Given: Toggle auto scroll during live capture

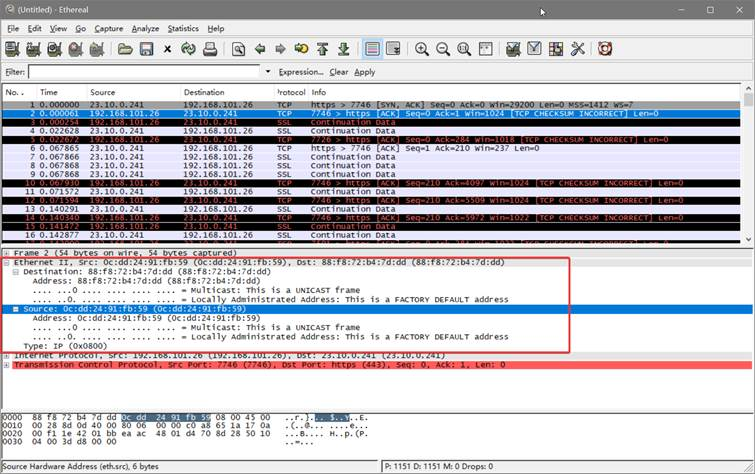Looking at the screenshot, I should tap(393, 49).
